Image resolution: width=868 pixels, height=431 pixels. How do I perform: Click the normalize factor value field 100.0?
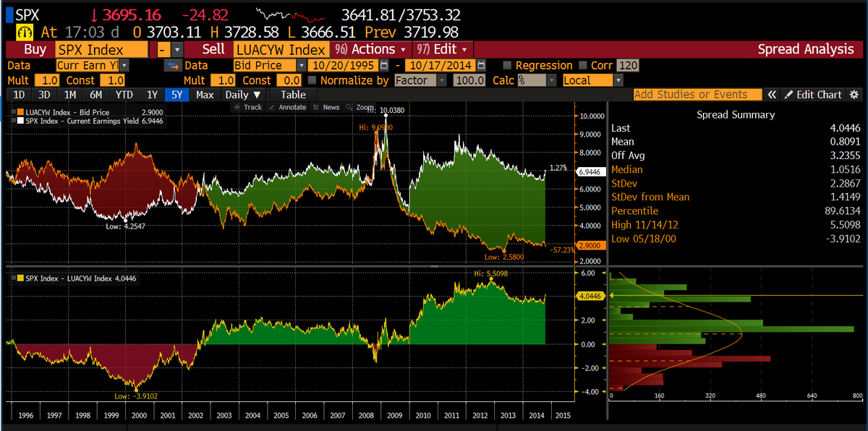(x=469, y=80)
